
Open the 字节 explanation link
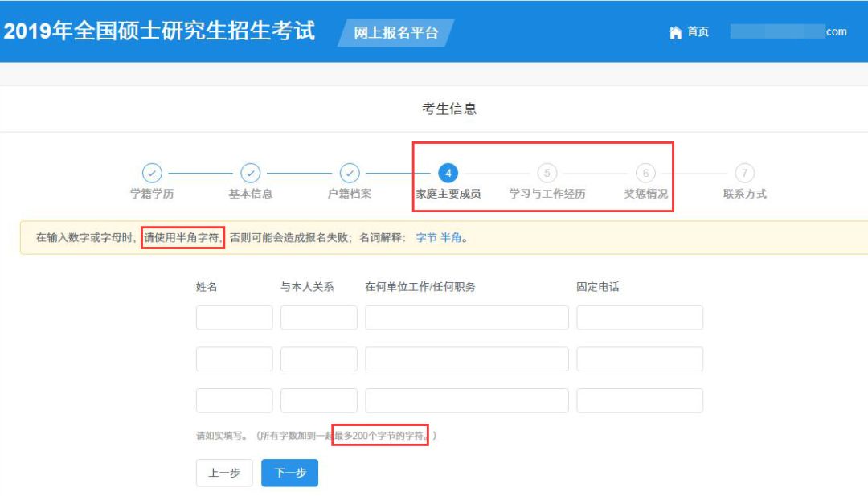tap(426, 238)
